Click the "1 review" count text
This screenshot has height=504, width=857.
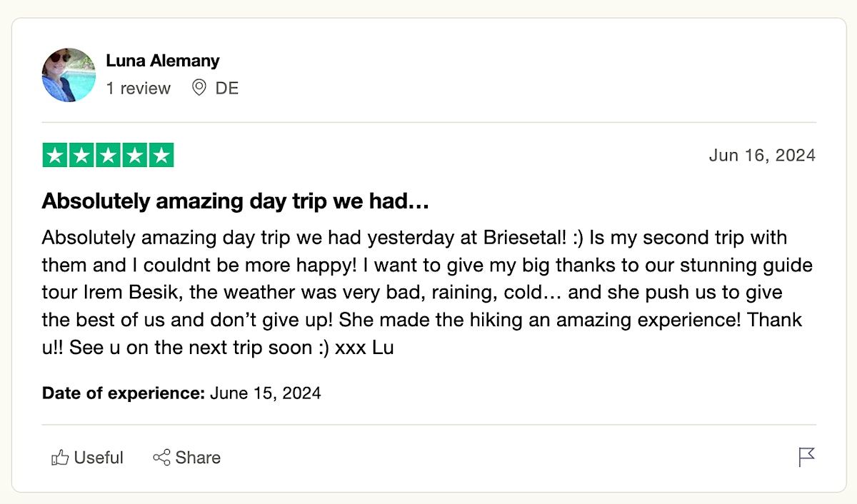(x=139, y=89)
